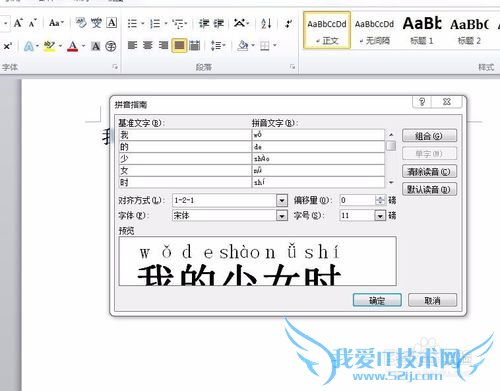This screenshot has height=391, width=500.
Task: Click the Decrease Indent icon
Action: [x=204, y=23]
